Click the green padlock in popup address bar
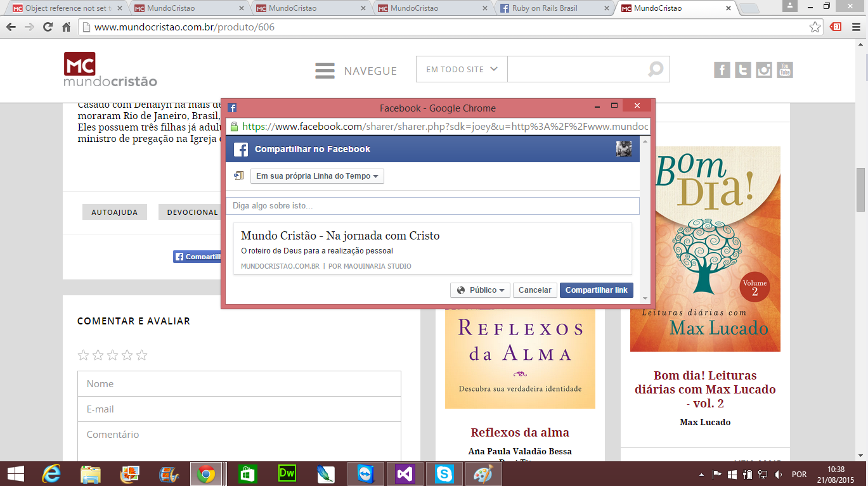The width and height of the screenshot is (868, 486). tap(235, 126)
